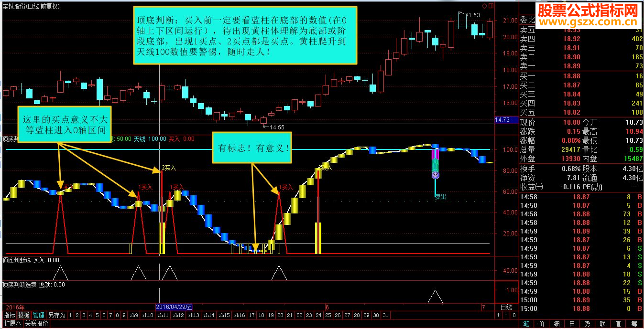This screenshot has width=644, height=329.
Task: Click the 14.55 low price label on chart
Action: point(276,127)
